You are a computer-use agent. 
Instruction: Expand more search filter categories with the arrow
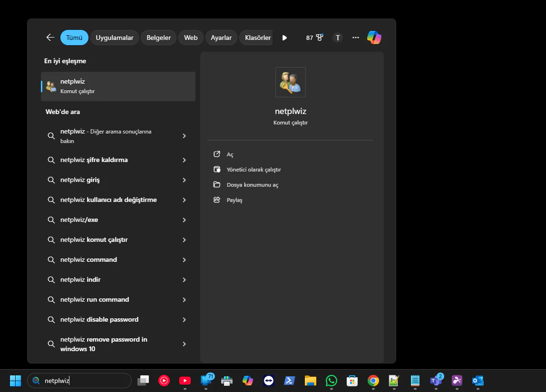click(284, 38)
